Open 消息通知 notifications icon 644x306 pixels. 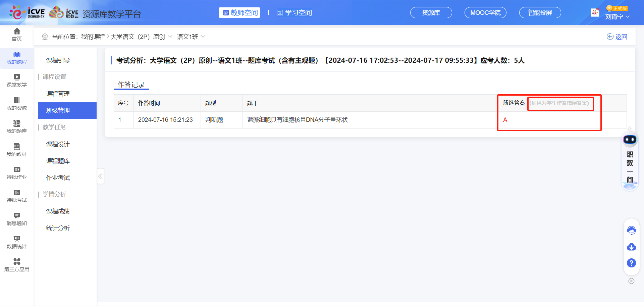point(17,219)
